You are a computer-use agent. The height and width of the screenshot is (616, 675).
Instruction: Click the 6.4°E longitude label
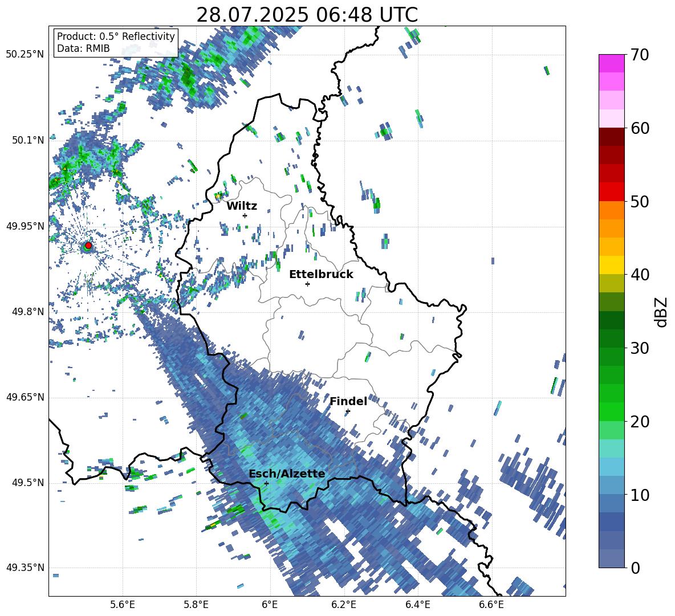pyautogui.click(x=418, y=605)
